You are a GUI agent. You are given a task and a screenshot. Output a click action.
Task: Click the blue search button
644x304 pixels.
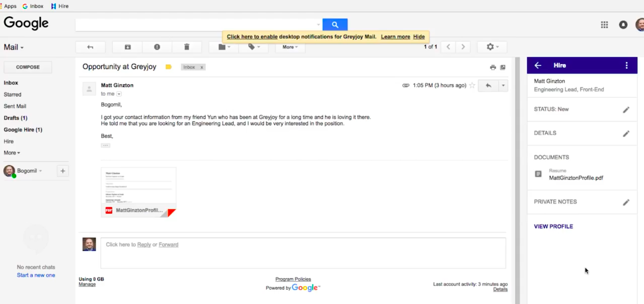tap(335, 25)
